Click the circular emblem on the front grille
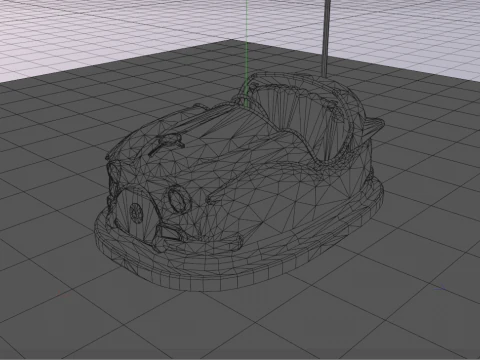This screenshot has height=360, width=480. [136, 212]
